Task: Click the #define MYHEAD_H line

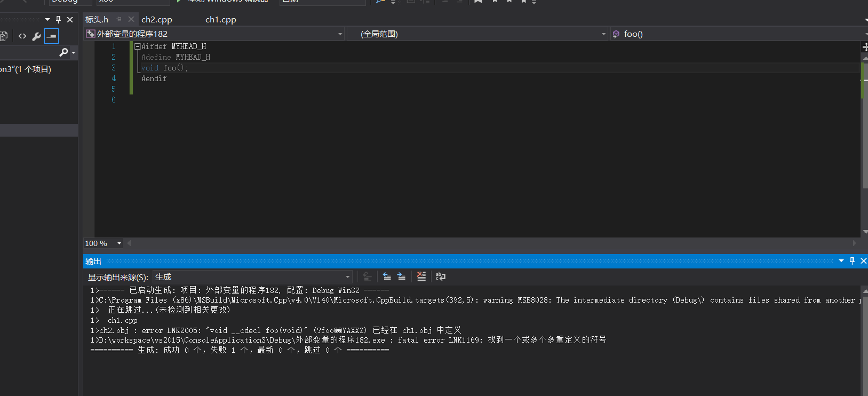Action: click(x=176, y=57)
